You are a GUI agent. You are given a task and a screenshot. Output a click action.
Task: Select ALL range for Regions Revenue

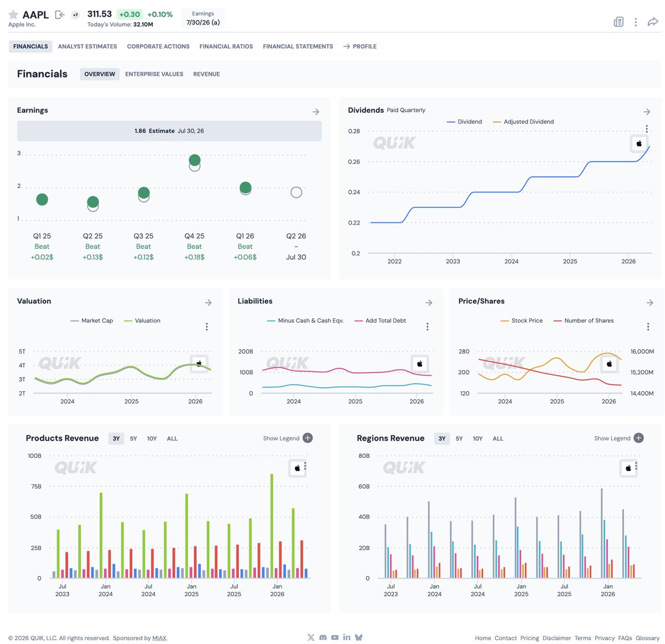point(498,438)
